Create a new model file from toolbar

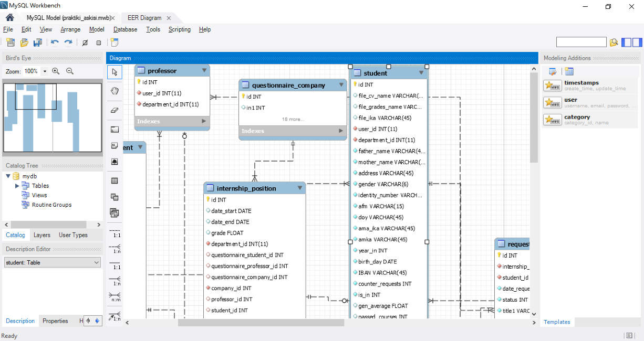pos(11,42)
